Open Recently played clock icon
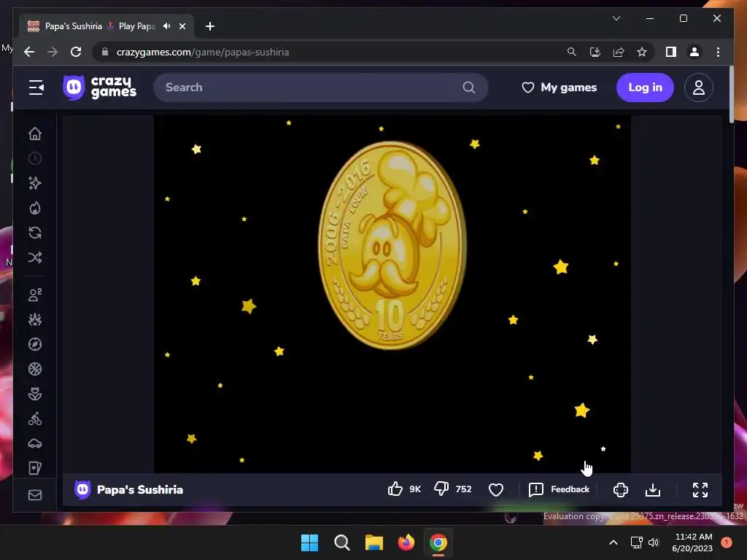Viewport: 747px width, 560px height. click(35, 158)
